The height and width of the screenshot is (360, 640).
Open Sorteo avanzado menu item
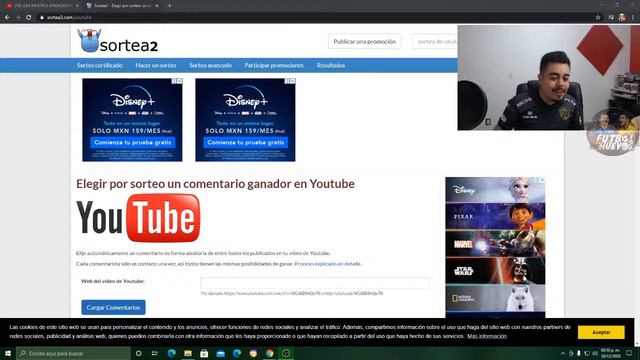pos(210,65)
